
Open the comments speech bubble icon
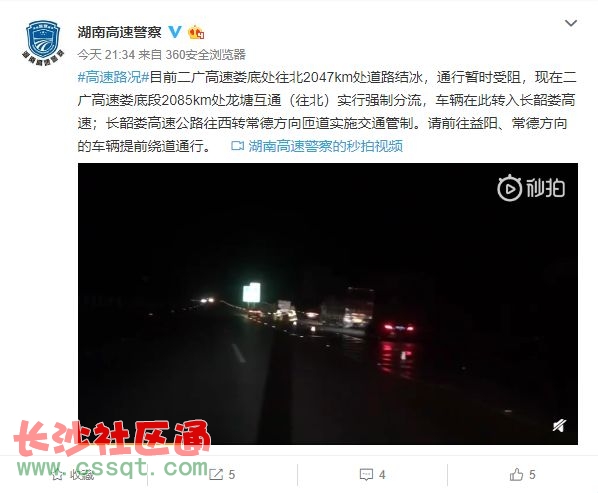366,475
